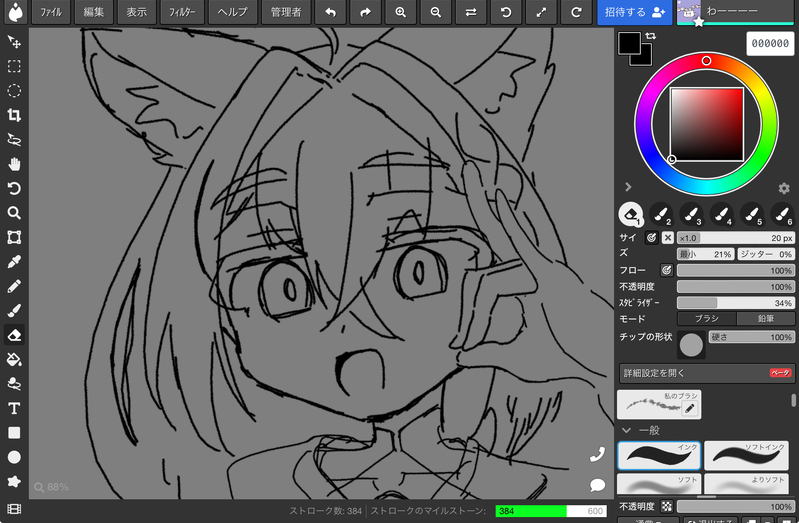Activate brush tool slot 4
This screenshot has height=523, width=799.
click(722, 214)
